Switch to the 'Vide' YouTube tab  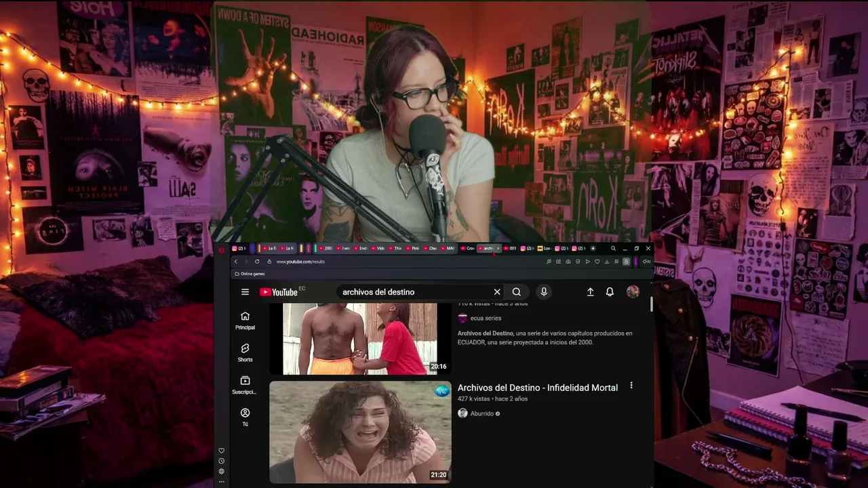[376, 249]
